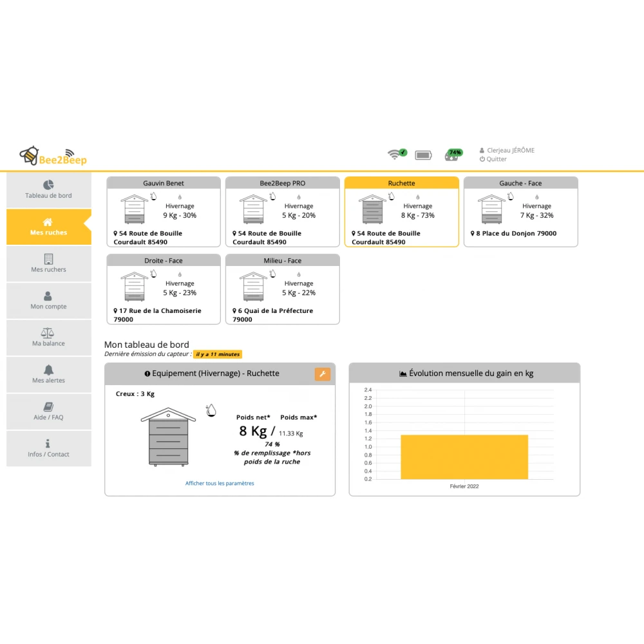The image size is (644, 644).
Task: Open Infos / Contact page
Action: click(x=48, y=448)
